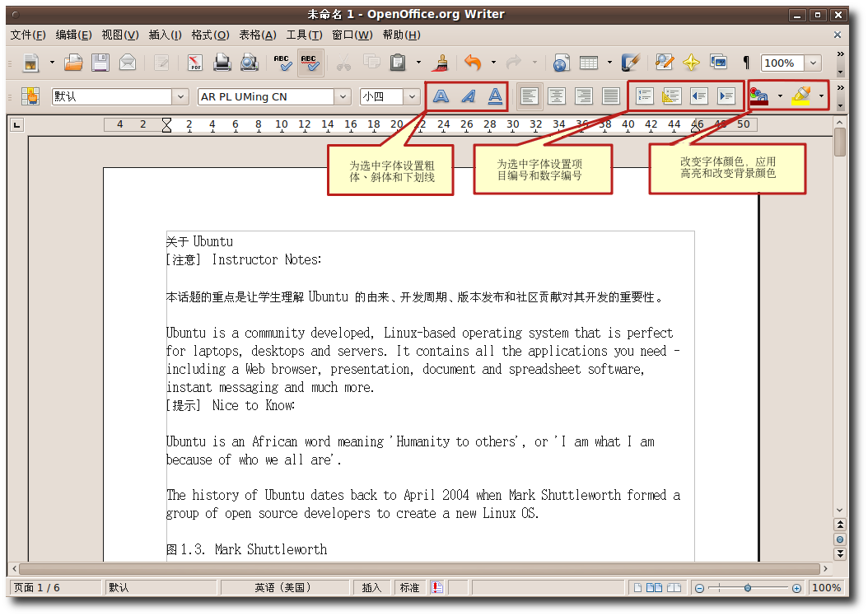868x616 pixels.
Task: Click the New document icon
Action: point(31,63)
